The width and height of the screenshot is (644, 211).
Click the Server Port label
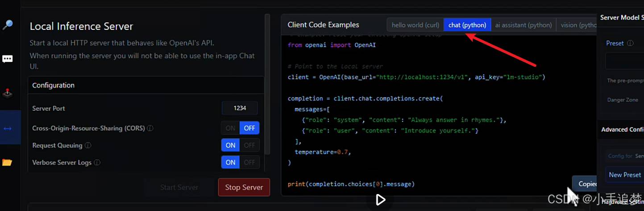pyautogui.click(x=49, y=108)
